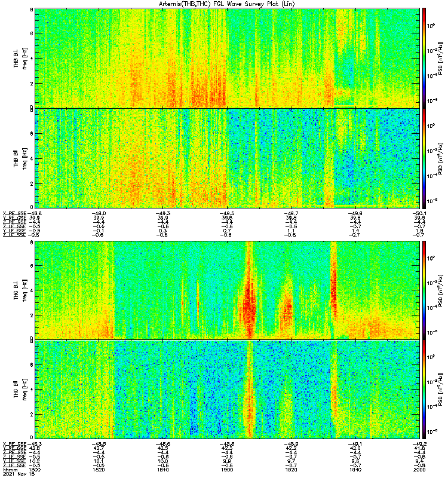Click the -50.1 X_RE_GSE value under THB panels
Image resolution: width=448 pixels, height=478 pixels.
[420, 213]
